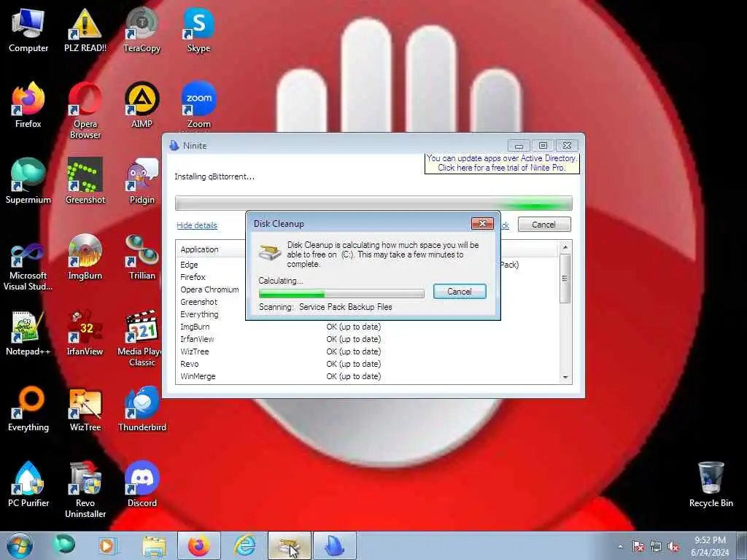Image resolution: width=747 pixels, height=560 pixels.
Task: Launch the Zoom desktop shortcut
Action: pyautogui.click(x=198, y=106)
